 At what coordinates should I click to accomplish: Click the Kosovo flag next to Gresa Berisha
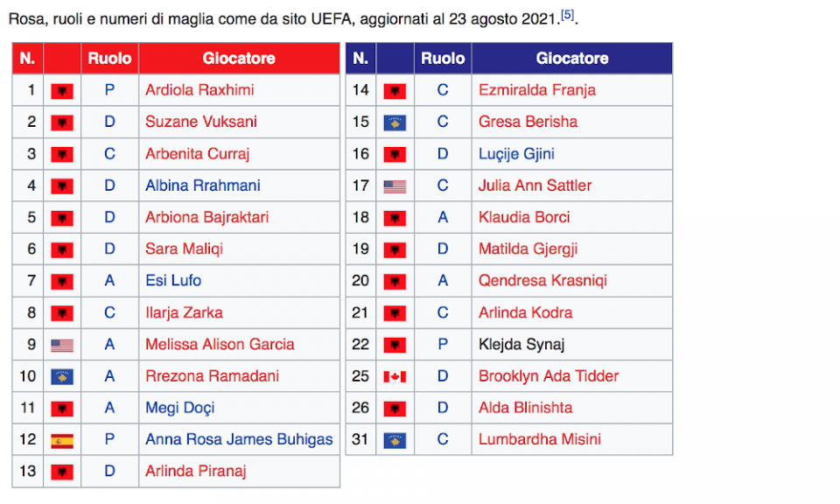(x=395, y=122)
